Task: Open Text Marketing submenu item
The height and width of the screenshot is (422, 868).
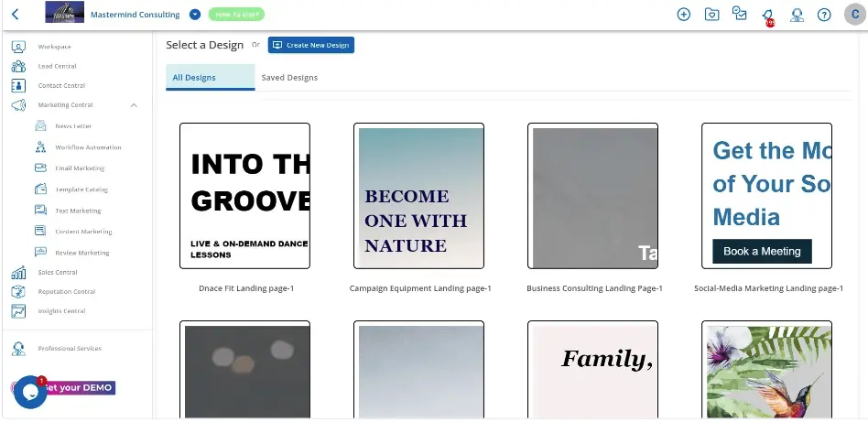Action: click(x=78, y=211)
